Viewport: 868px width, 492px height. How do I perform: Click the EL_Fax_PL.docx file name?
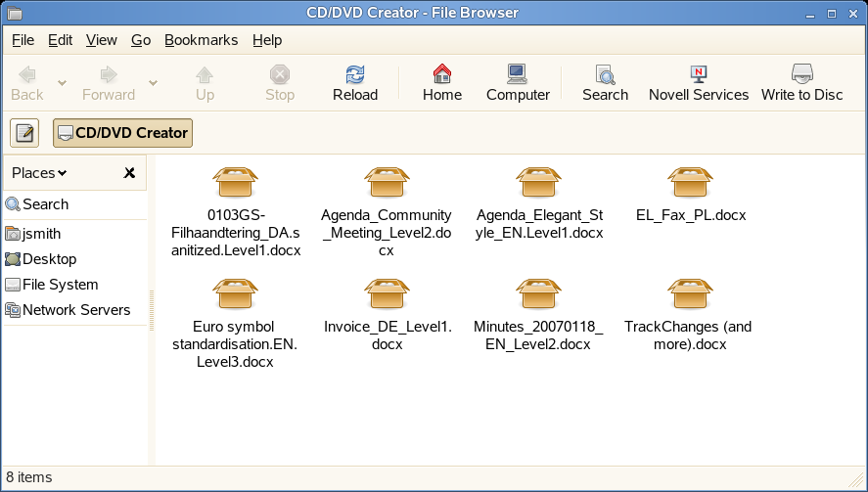click(x=691, y=215)
